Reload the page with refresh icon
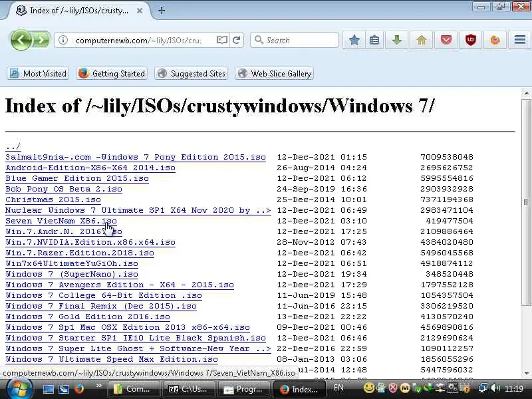532x399 pixels. pyautogui.click(x=237, y=40)
